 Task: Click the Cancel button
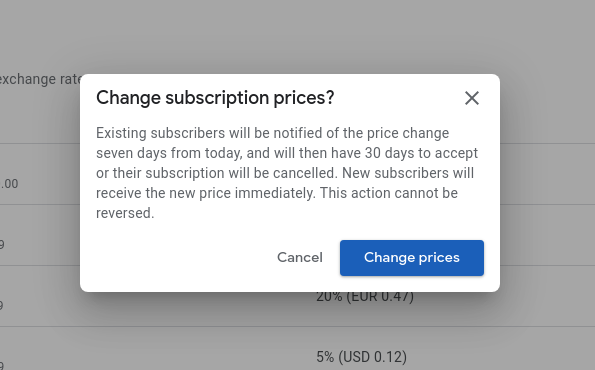300,258
